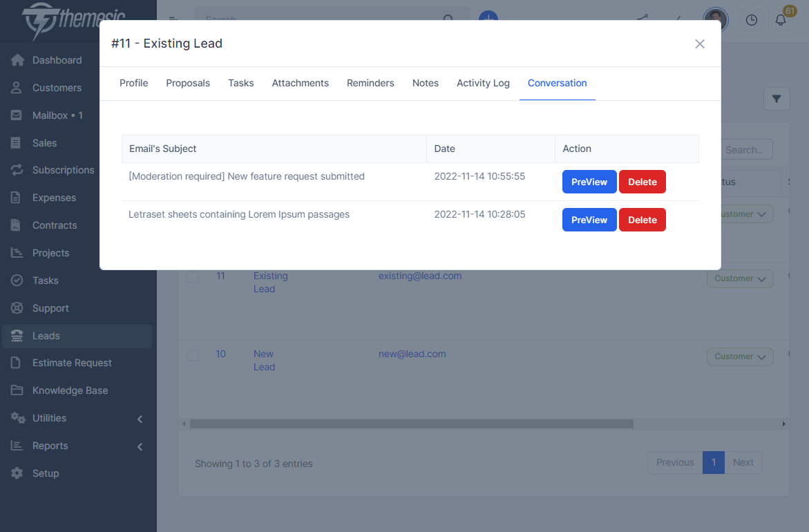
Task: Expand the Reports submenu
Action: [x=140, y=446]
